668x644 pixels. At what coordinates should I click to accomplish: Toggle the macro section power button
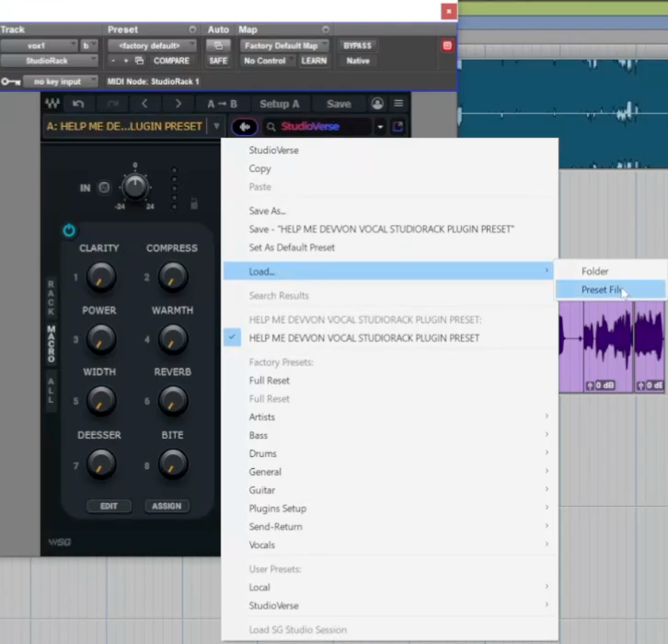(x=69, y=231)
